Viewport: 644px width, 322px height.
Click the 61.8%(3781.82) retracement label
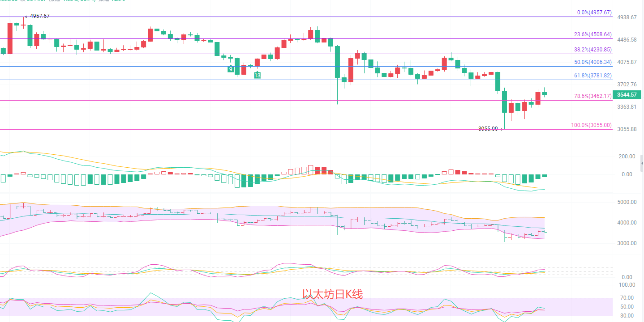coord(592,76)
